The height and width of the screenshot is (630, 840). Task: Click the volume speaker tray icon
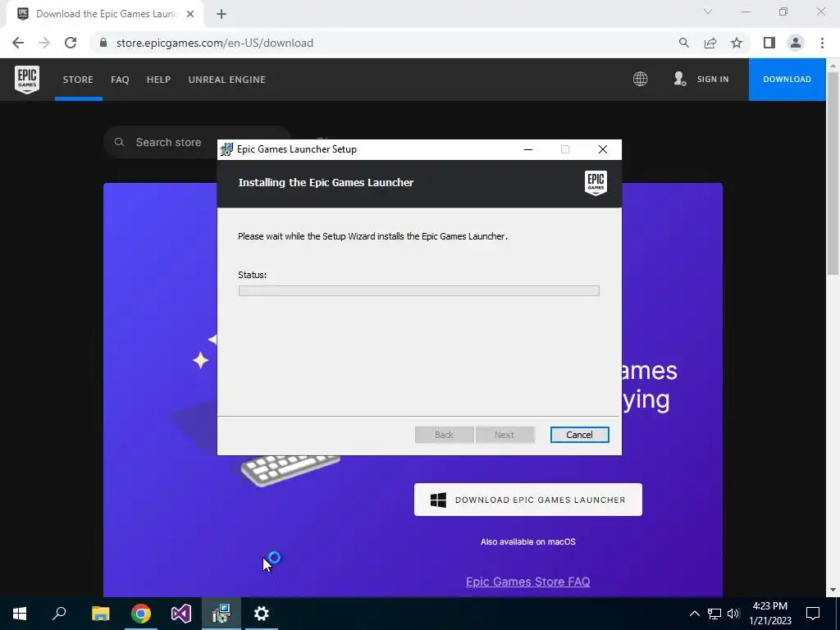[733, 614]
